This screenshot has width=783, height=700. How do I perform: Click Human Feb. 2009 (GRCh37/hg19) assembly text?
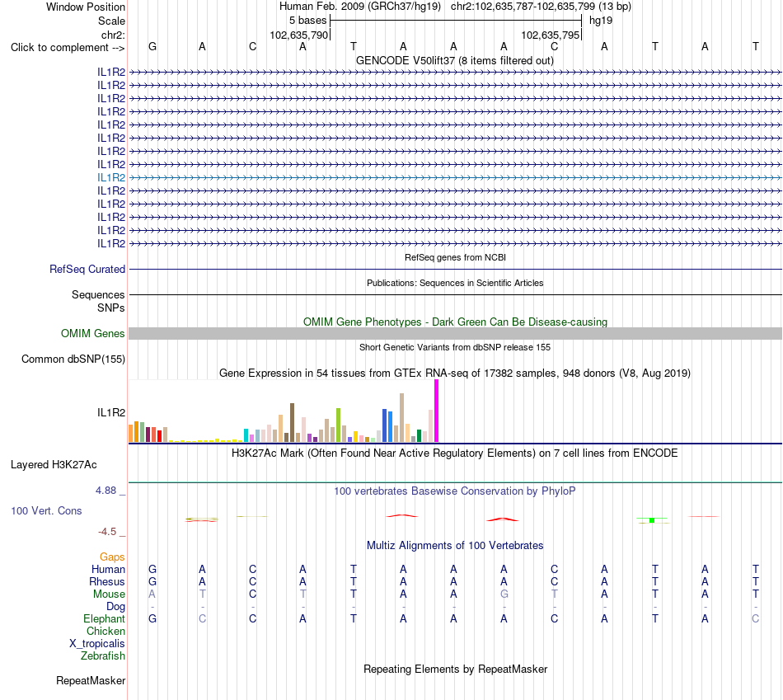pos(360,7)
